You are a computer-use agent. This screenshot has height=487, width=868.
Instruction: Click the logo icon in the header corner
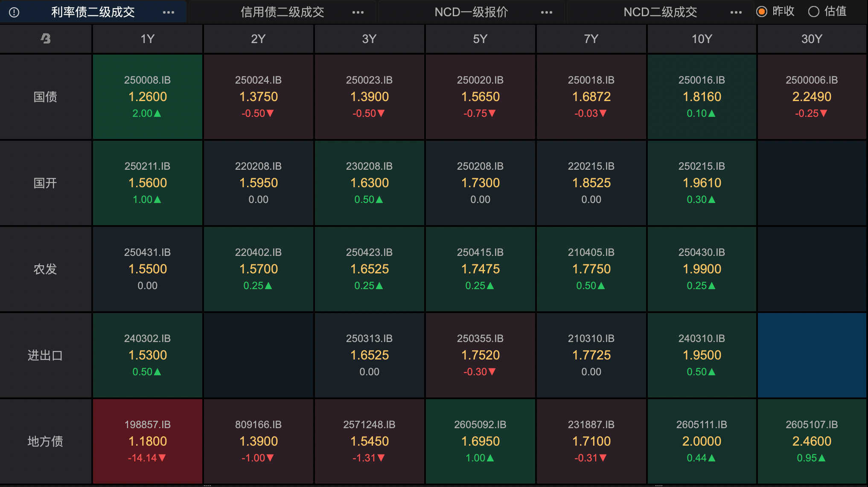46,39
